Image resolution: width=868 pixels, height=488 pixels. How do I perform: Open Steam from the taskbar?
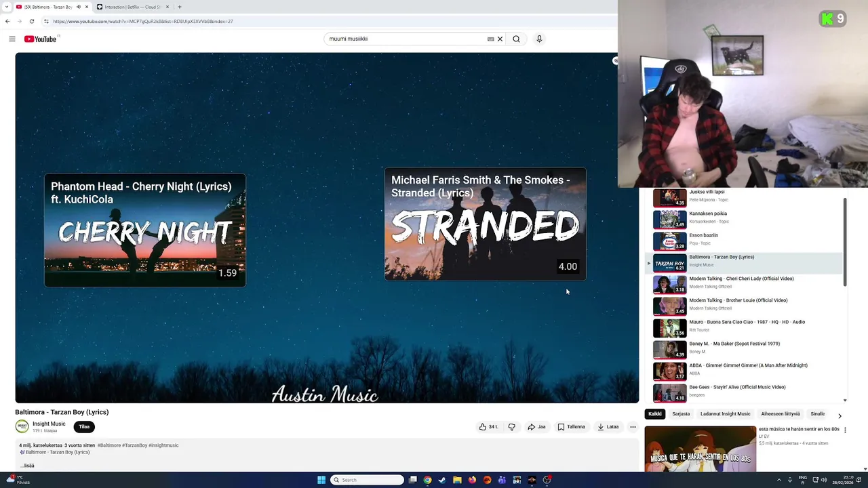442,480
